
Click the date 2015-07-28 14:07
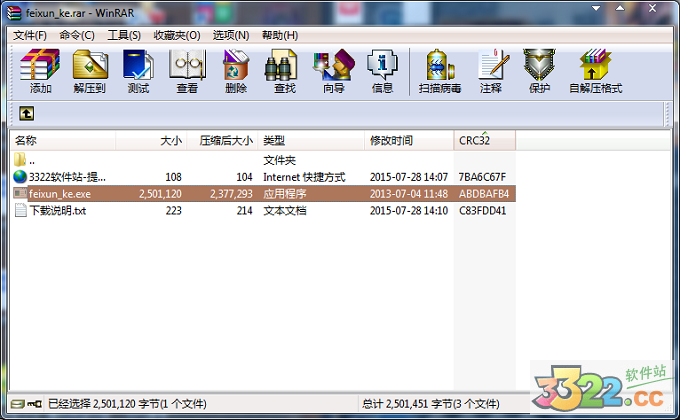tap(409, 177)
